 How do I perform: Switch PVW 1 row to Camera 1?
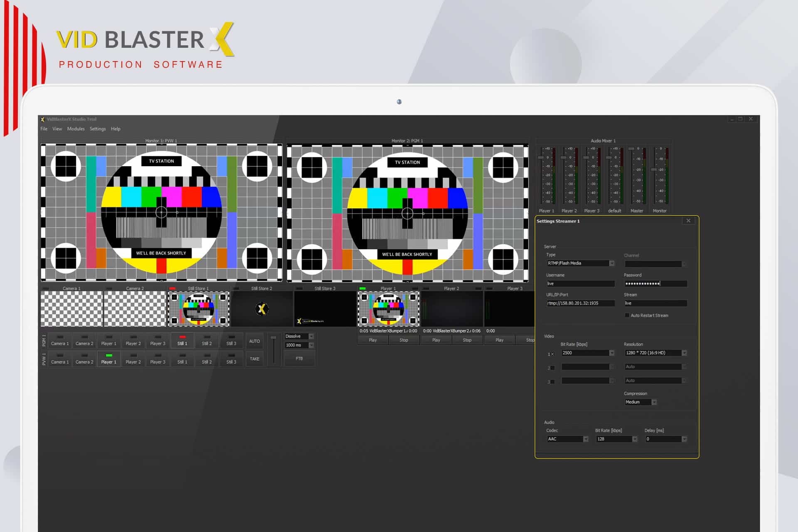[60, 359]
